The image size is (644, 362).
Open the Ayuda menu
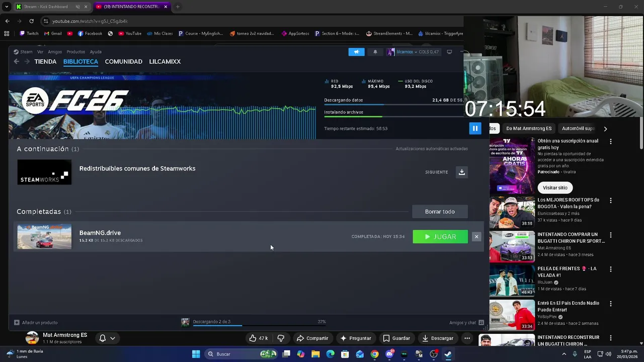click(x=96, y=52)
